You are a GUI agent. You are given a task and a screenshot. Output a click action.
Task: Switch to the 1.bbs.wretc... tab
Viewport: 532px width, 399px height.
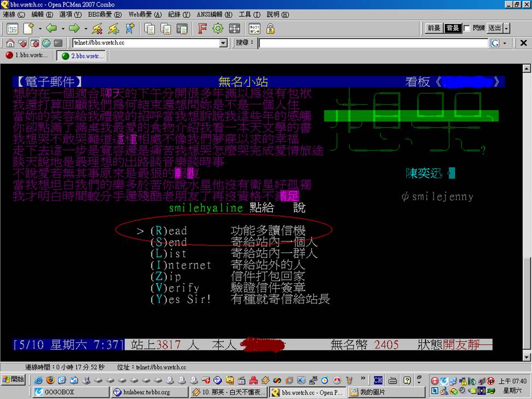(27, 56)
